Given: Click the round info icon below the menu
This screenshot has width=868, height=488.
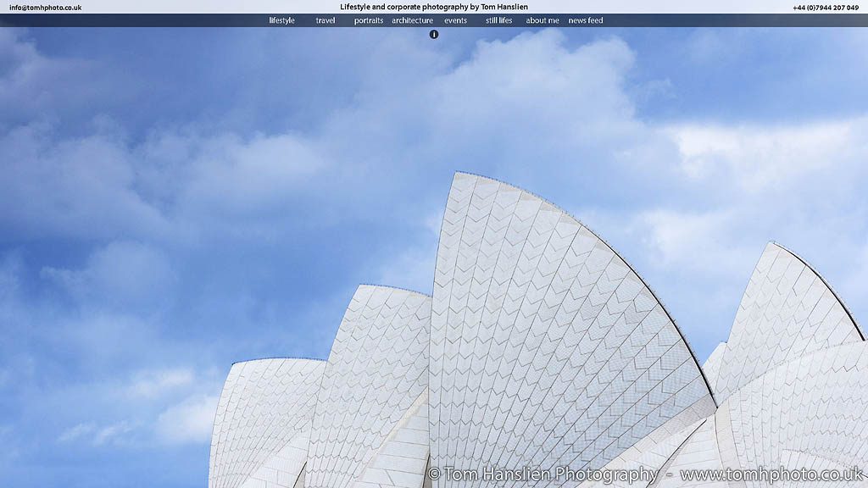Looking at the screenshot, I should coord(434,34).
